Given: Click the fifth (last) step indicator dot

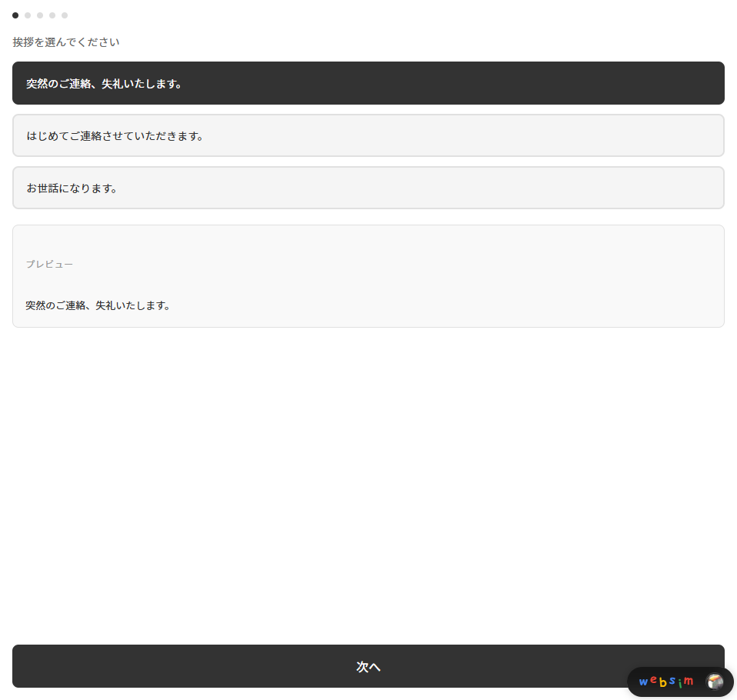Looking at the screenshot, I should point(65,15).
